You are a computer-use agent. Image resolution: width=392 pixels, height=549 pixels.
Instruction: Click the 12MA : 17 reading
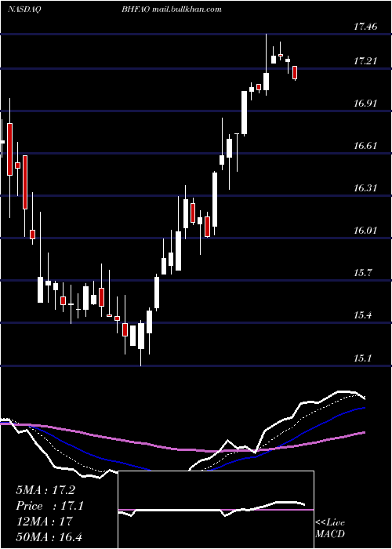(x=44, y=521)
